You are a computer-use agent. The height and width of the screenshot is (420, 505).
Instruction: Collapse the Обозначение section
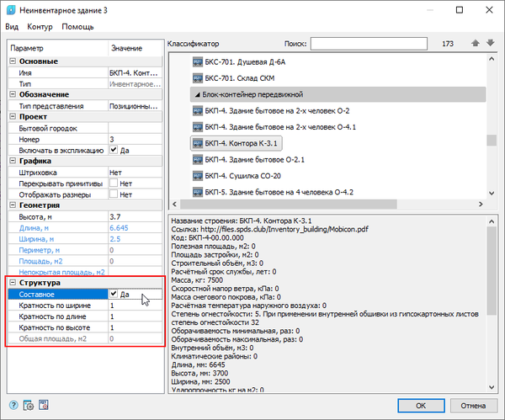point(13,94)
